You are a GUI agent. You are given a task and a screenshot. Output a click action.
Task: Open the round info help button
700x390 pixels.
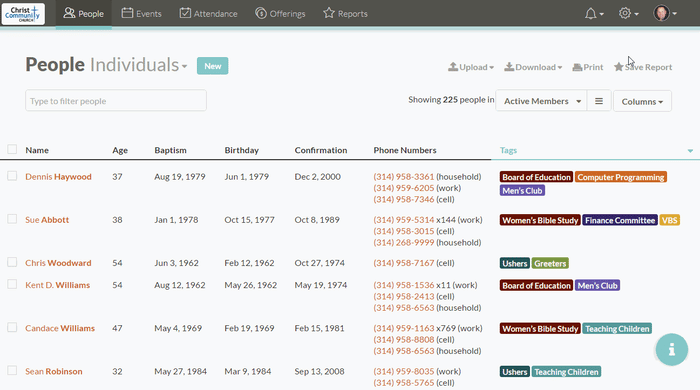(671, 349)
